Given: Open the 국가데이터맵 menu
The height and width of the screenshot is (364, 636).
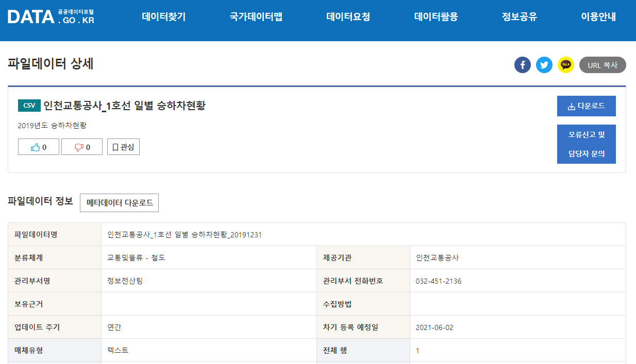Looking at the screenshot, I should pos(256,16).
